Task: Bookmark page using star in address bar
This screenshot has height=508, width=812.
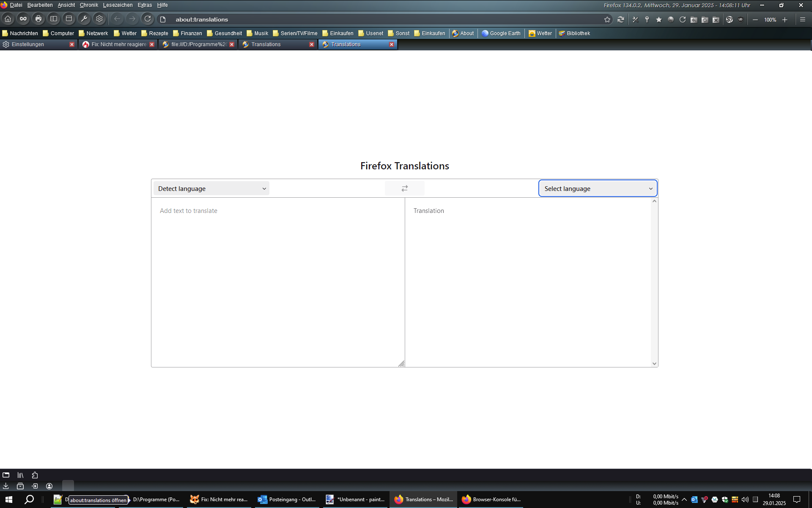Action: [x=607, y=19]
